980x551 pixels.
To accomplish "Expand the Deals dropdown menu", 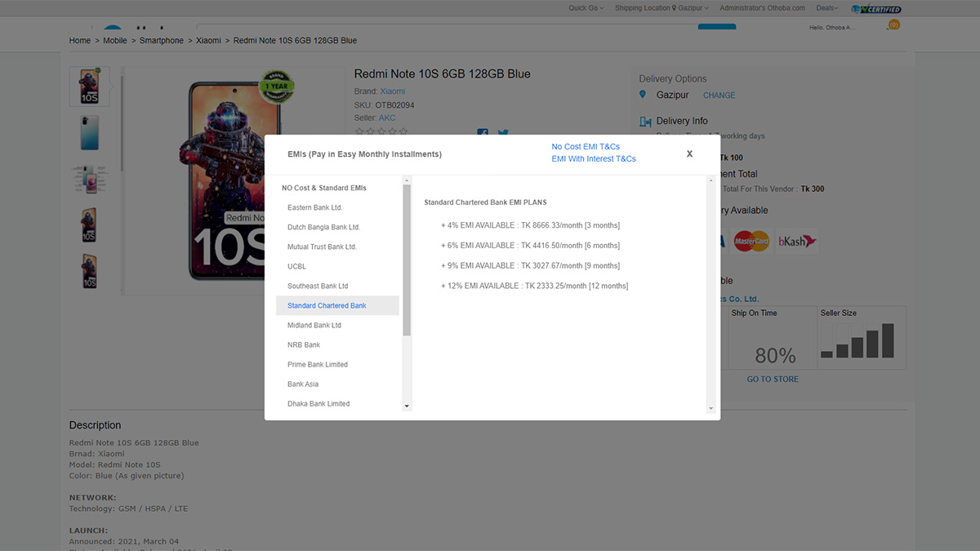I will (x=827, y=8).
